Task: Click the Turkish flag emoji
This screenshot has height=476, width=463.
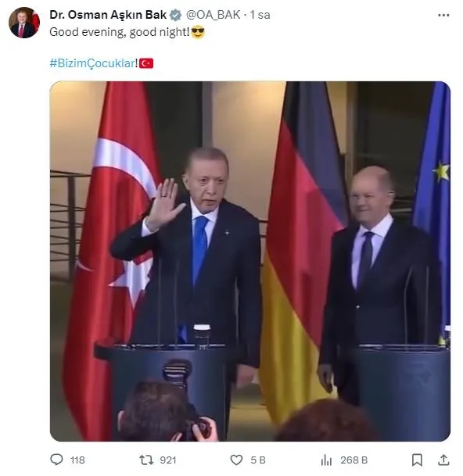Action: coord(146,63)
